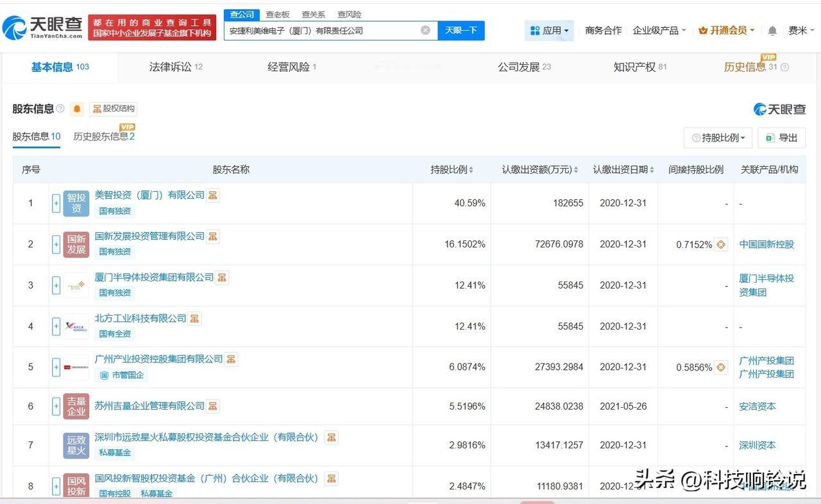Switch to the 查风险 search tab

coord(350,14)
